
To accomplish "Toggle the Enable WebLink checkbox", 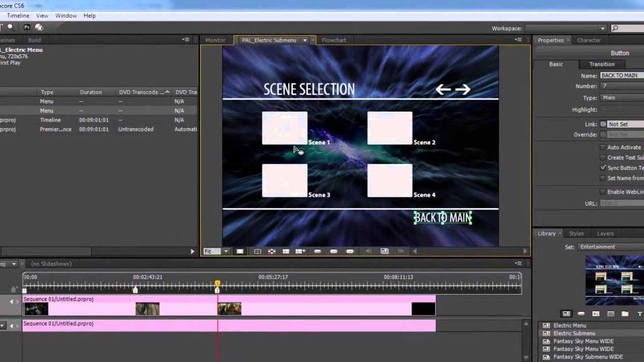I will click(x=603, y=192).
